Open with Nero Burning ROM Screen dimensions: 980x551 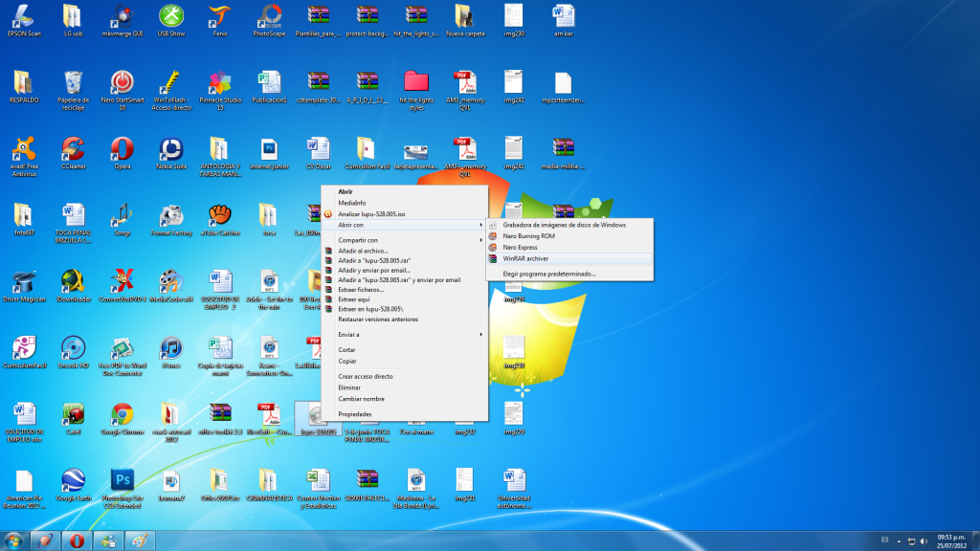[x=569, y=236]
